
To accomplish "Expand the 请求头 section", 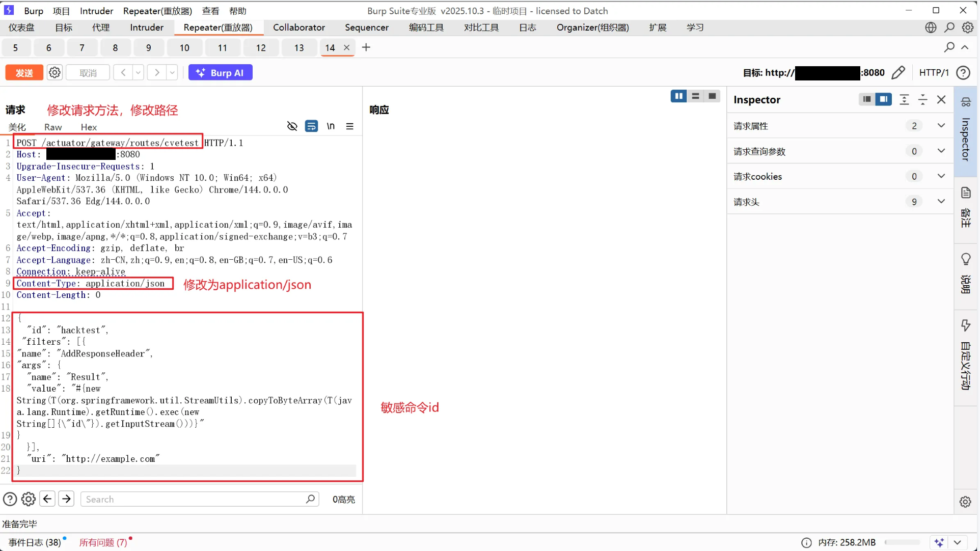I will (x=840, y=202).
